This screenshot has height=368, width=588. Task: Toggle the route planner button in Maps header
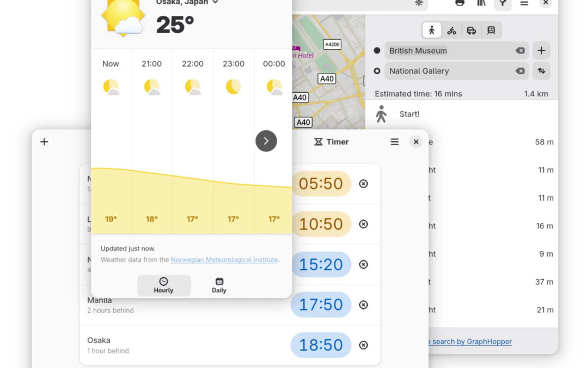point(503,3)
